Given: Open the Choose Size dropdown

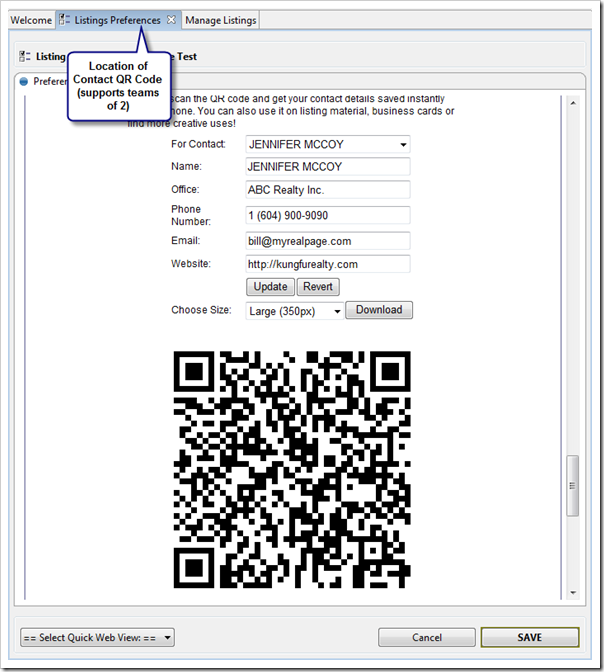Looking at the screenshot, I should click(294, 311).
